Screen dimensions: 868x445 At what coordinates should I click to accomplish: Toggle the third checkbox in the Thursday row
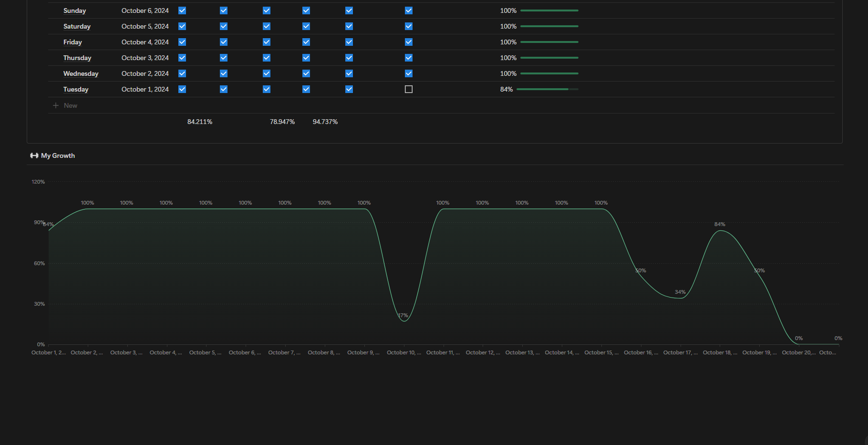click(x=267, y=58)
